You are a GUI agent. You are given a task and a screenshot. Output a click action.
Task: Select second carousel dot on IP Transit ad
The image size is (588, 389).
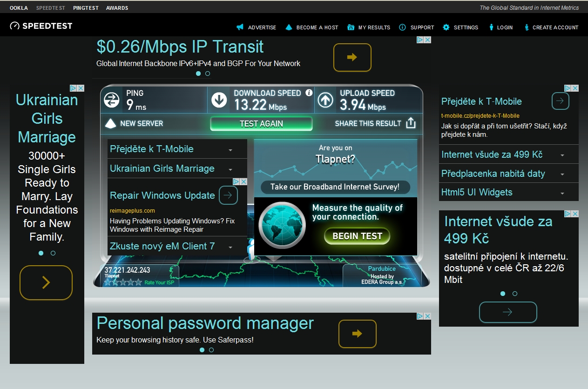[x=208, y=74]
